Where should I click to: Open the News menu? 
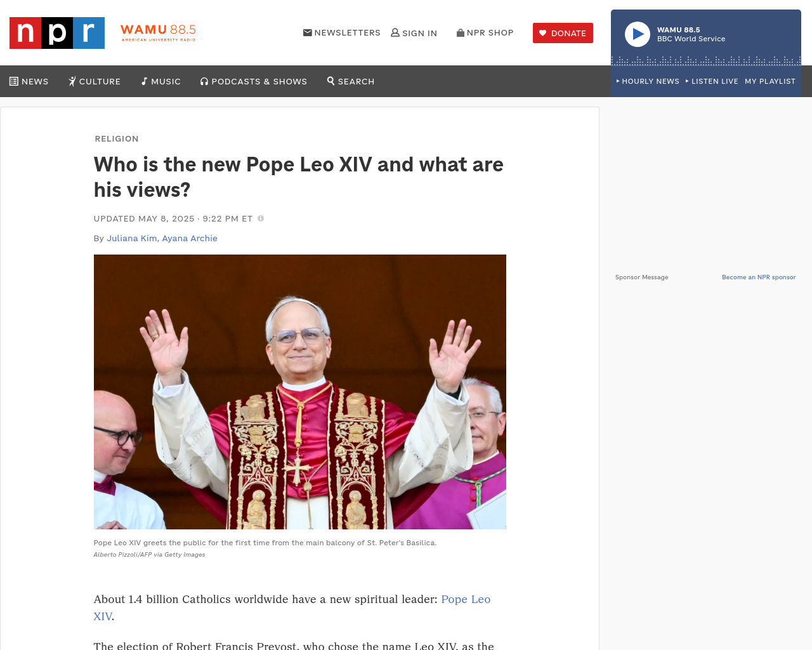(29, 81)
